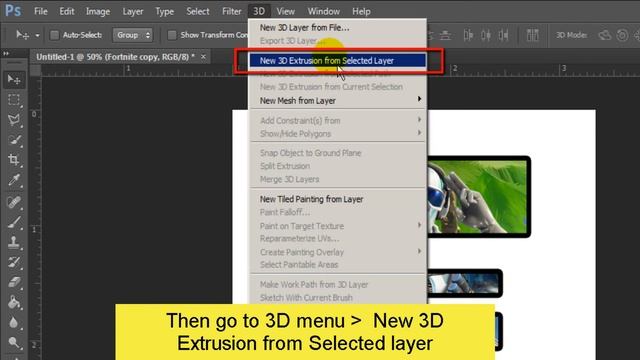The width and height of the screenshot is (640, 360).
Task: Open the Window menu
Action: pos(324,11)
